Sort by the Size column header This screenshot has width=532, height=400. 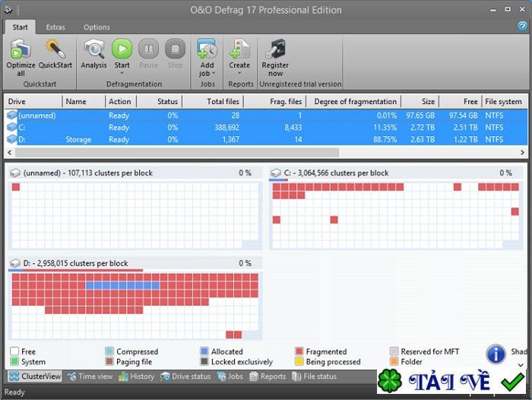click(x=420, y=102)
